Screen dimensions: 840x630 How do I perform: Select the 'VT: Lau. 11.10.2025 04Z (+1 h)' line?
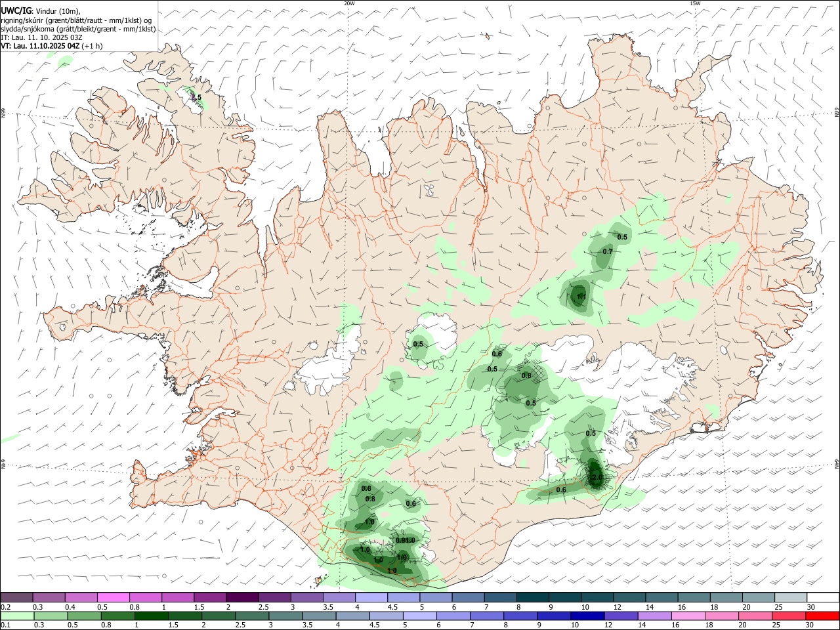[51, 47]
